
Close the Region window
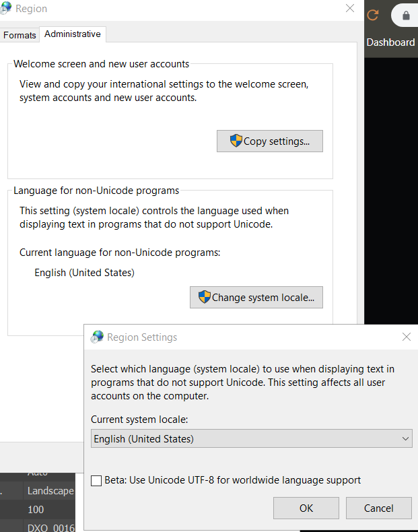(x=349, y=9)
